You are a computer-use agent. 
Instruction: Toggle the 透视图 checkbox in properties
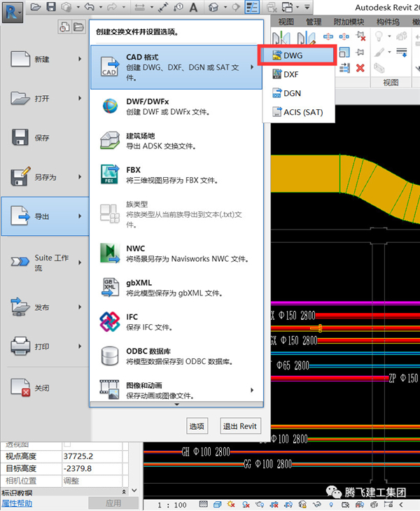67,444
